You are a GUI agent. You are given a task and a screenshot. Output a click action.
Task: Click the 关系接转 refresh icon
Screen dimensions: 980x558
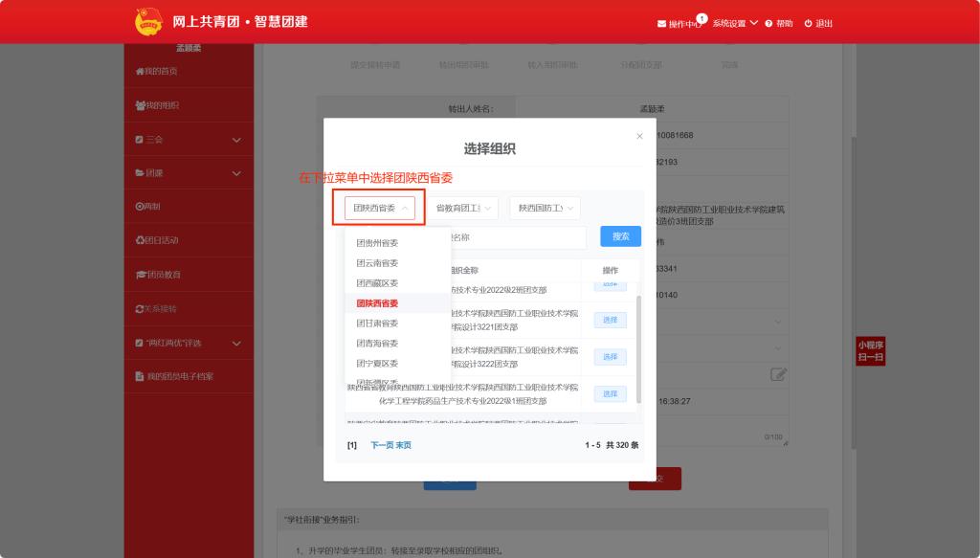coord(139,309)
